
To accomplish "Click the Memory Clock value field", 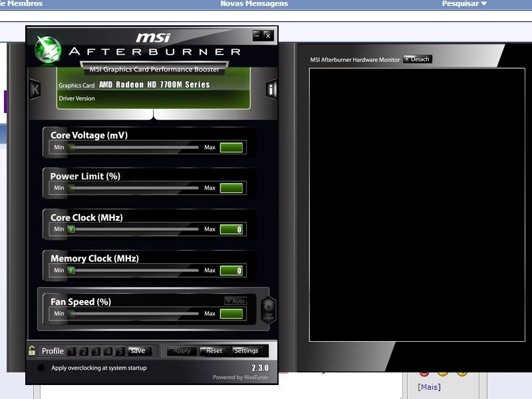I will 231,271.
